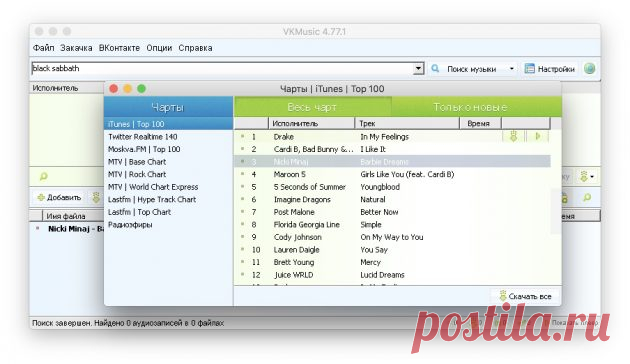Select Twitter Realtime 140 chart
This screenshot has height=364, width=630.
pos(168,137)
